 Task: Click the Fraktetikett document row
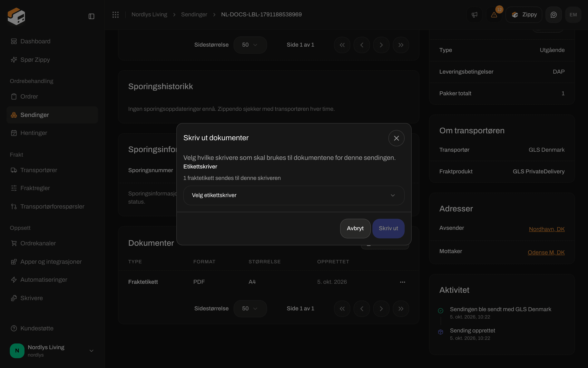point(268,282)
